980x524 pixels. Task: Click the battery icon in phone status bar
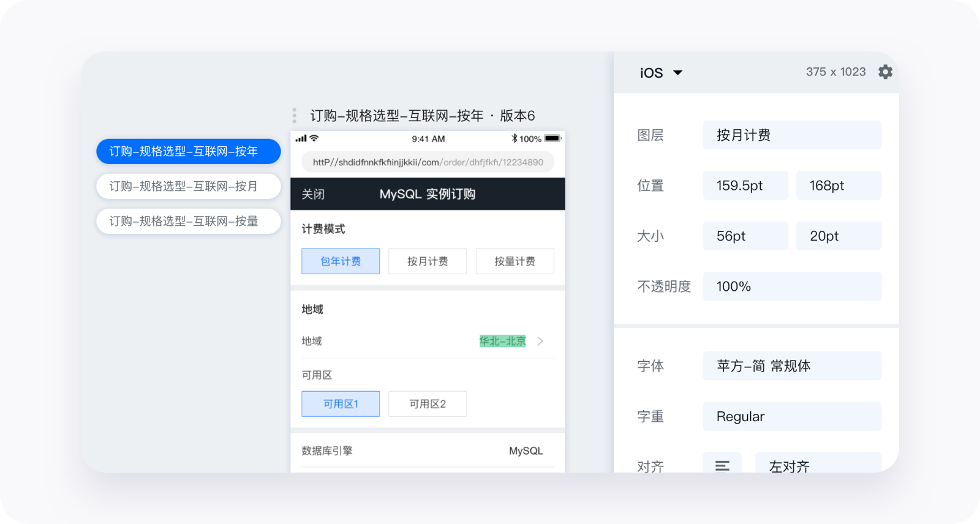553,138
